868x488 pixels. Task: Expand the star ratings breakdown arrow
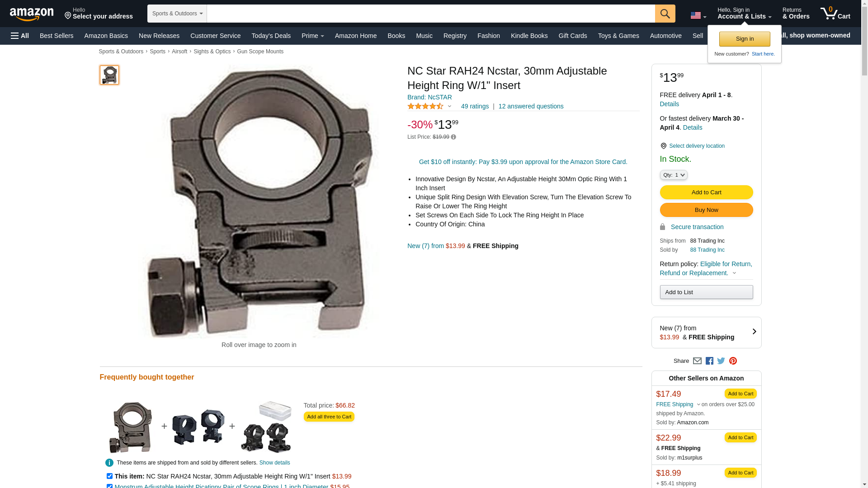coord(449,106)
